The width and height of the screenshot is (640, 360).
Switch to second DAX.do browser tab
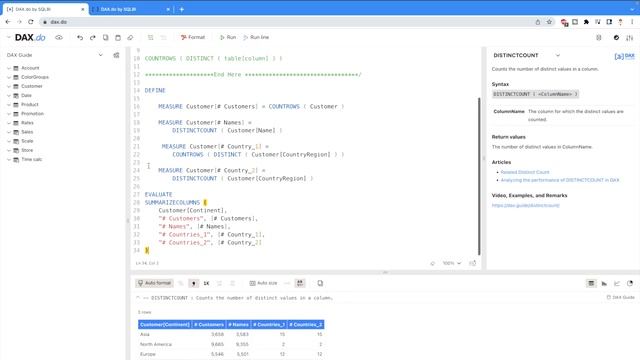pyautogui.click(x=131, y=9)
